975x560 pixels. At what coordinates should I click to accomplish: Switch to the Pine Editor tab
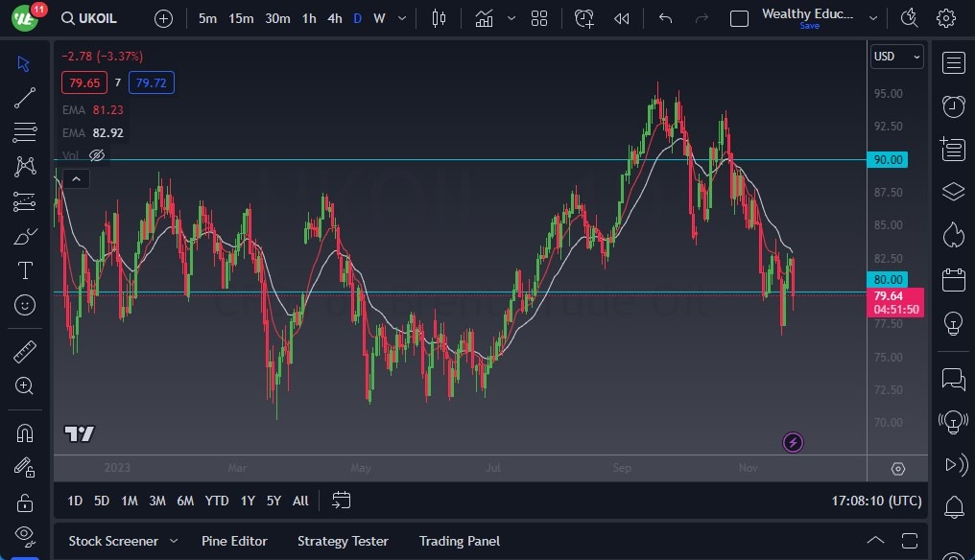tap(234, 540)
